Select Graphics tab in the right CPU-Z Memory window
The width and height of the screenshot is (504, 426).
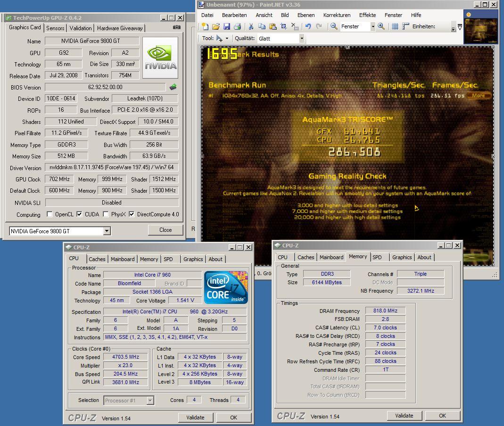click(x=402, y=257)
